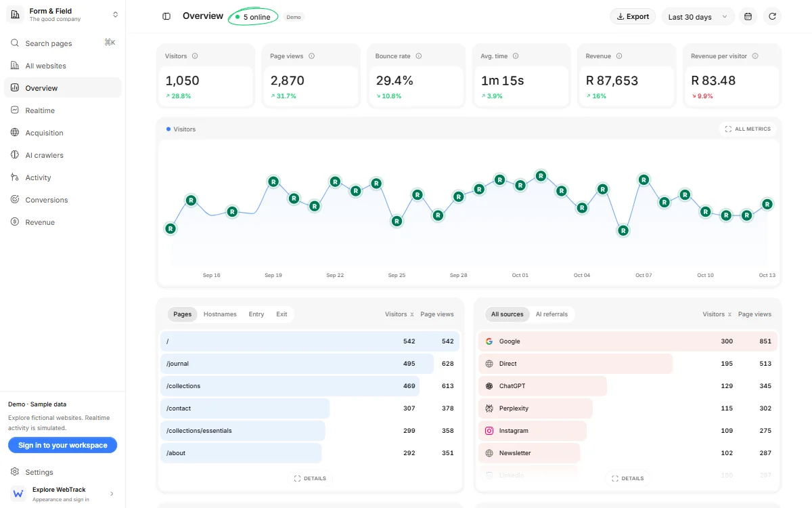Click the Activity sidebar icon

pyautogui.click(x=15, y=177)
